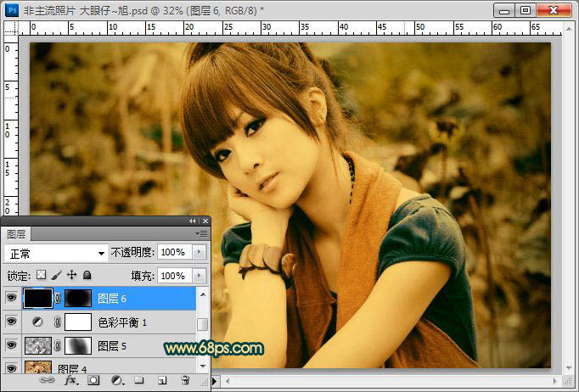
Task: Open the 不透明度 opacity slider arrow
Action: (199, 253)
